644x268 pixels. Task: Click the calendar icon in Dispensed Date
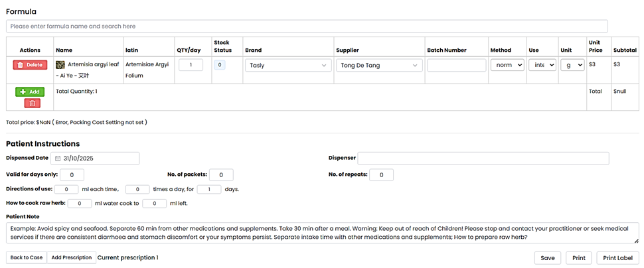point(58,159)
